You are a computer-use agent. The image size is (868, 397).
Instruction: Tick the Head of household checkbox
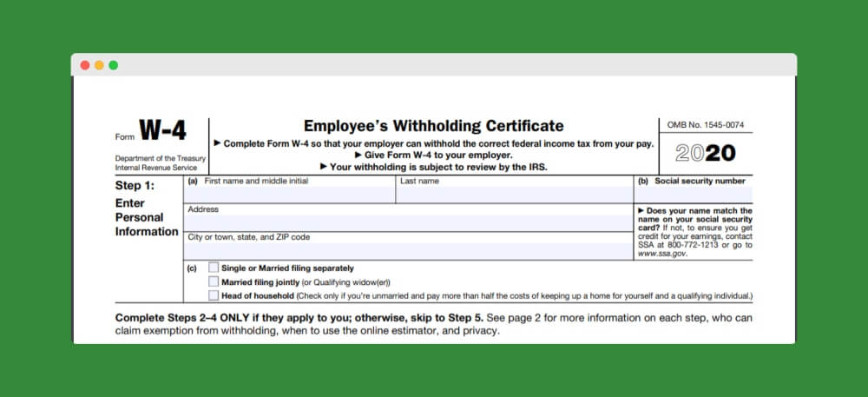pyautogui.click(x=214, y=295)
